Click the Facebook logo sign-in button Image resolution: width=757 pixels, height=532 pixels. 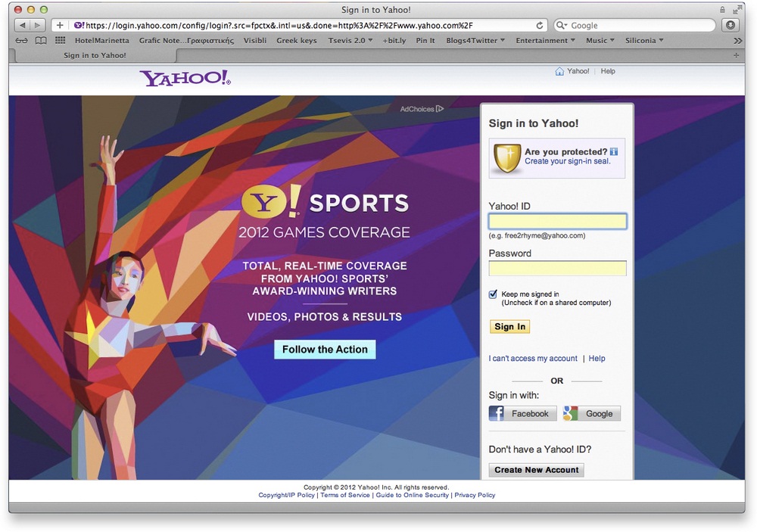[x=523, y=414]
